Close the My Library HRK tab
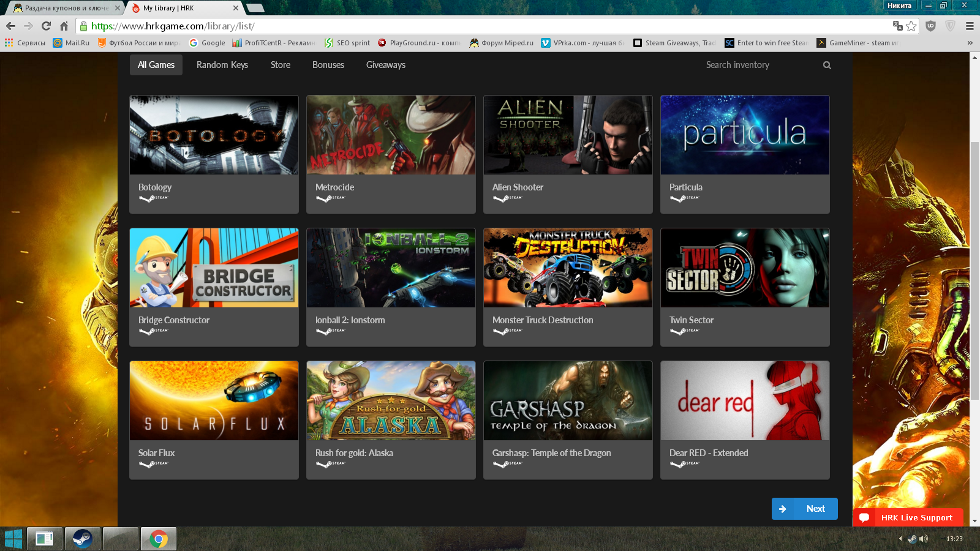This screenshot has height=551, width=980. point(236,8)
